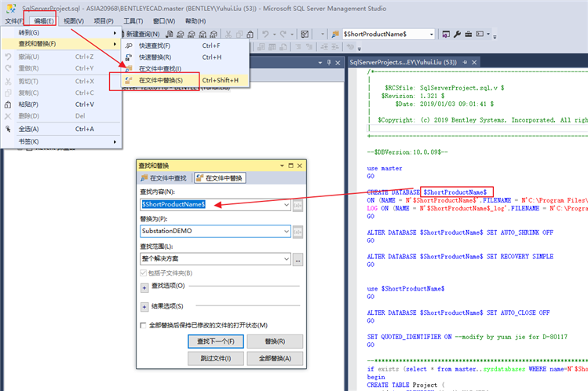This screenshot has height=391, width=588.
Task: Select 快速查找 quick find menu entry
Action: pos(154,46)
